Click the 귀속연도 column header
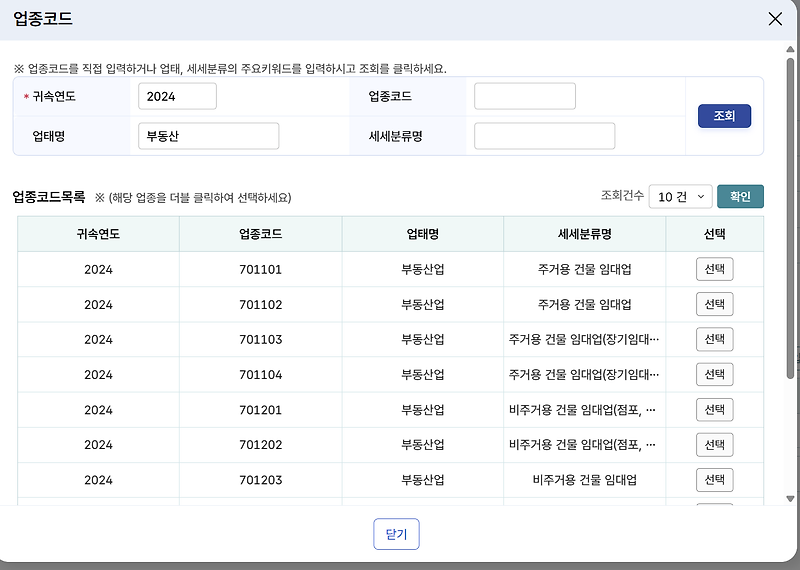 98,234
